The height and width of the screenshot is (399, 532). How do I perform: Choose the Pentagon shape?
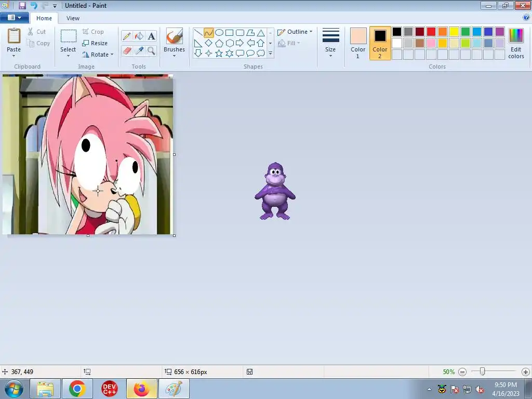click(x=219, y=43)
